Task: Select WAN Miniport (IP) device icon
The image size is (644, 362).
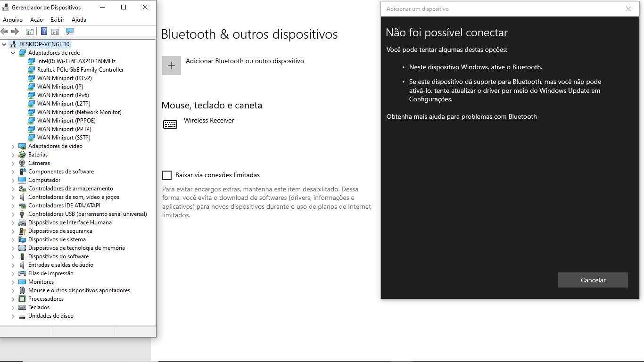Action: pyautogui.click(x=31, y=87)
